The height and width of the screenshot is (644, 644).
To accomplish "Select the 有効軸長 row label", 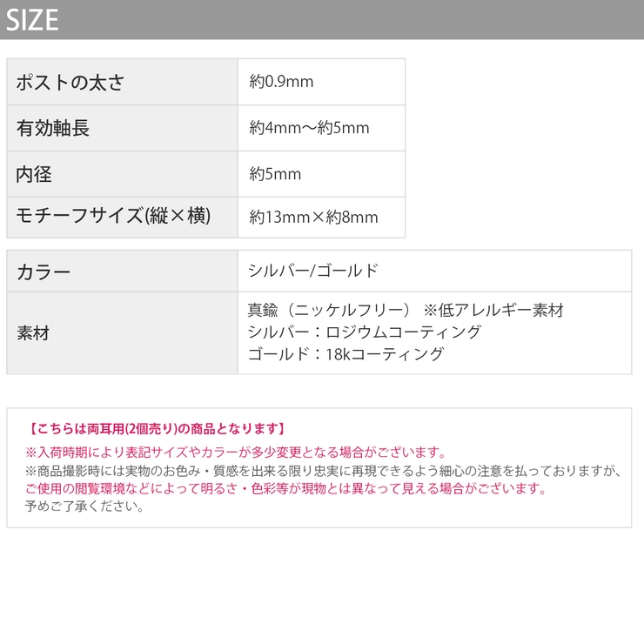I will (54, 129).
